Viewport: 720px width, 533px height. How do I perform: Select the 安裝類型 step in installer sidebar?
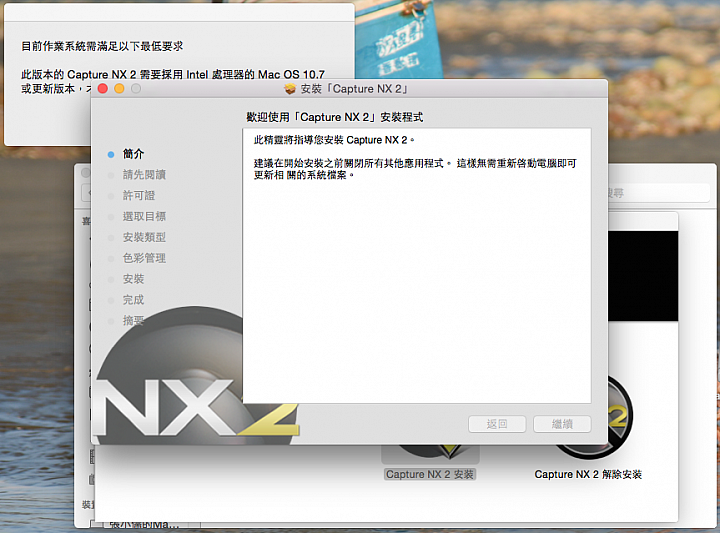[x=144, y=237]
